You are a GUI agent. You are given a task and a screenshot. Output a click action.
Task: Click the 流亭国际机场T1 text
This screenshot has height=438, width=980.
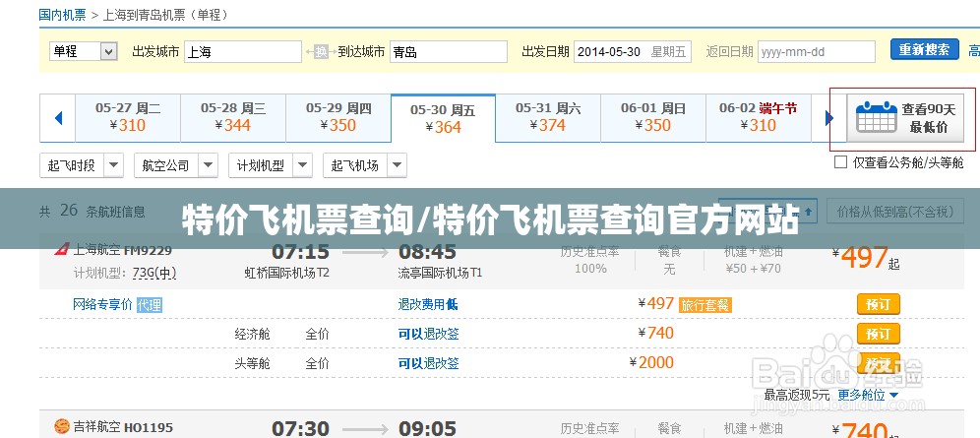click(x=440, y=273)
